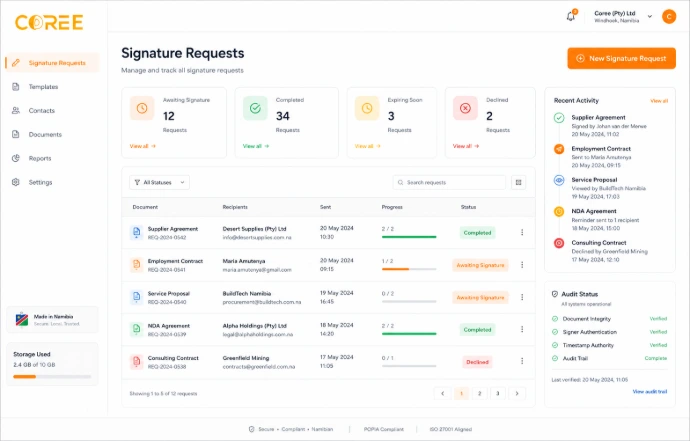The width and height of the screenshot is (690, 441).
Task: Click the View audit trail link
Action: [650, 391]
